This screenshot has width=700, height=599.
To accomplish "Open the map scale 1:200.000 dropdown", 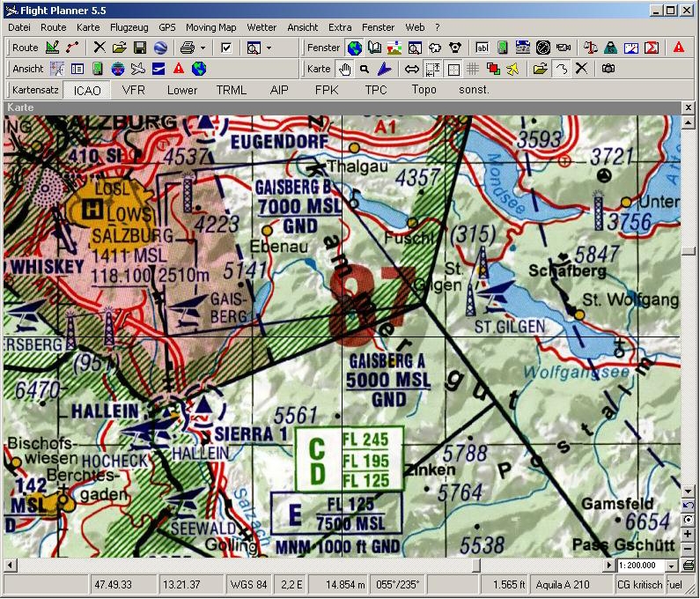I will 672,566.
